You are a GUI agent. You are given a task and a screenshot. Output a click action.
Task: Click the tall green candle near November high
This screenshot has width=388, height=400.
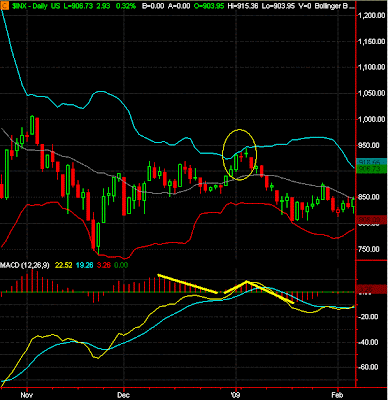tap(32, 125)
